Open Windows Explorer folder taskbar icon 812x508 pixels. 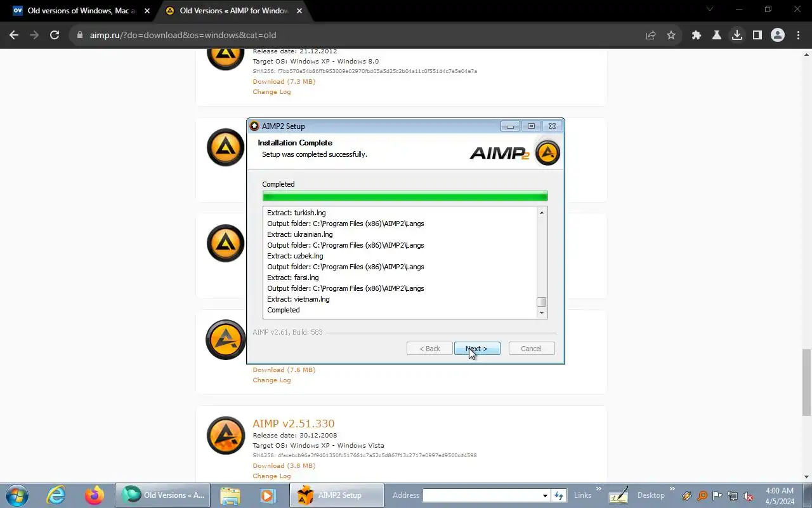coord(230,495)
